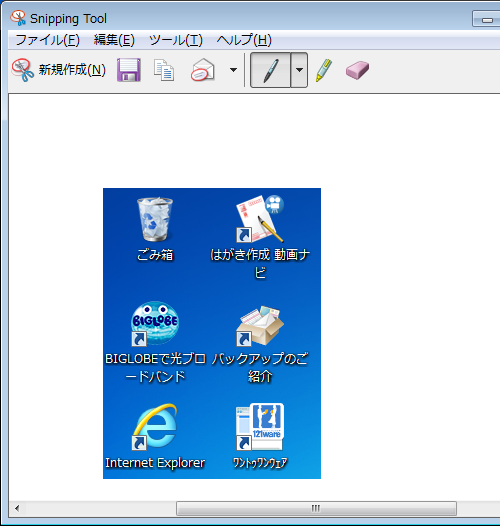This screenshot has width=500, height=526.
Task: Open the send snip dropdown arrow
Action: 233,70
